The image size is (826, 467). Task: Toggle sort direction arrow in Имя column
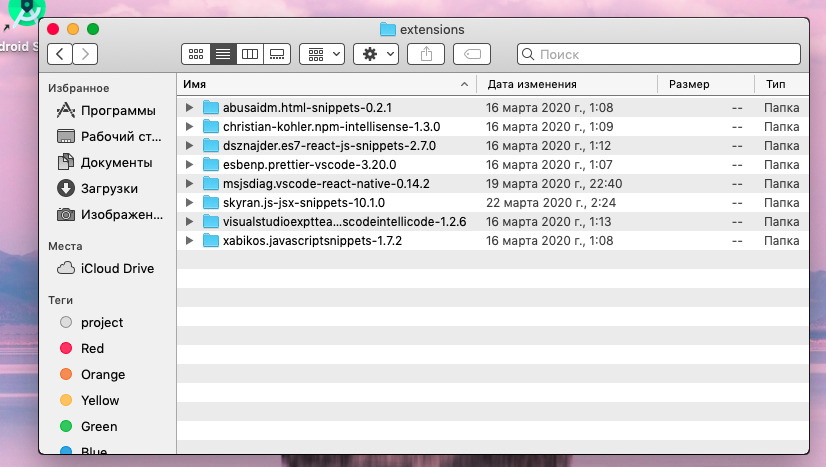tap(464, 84)
